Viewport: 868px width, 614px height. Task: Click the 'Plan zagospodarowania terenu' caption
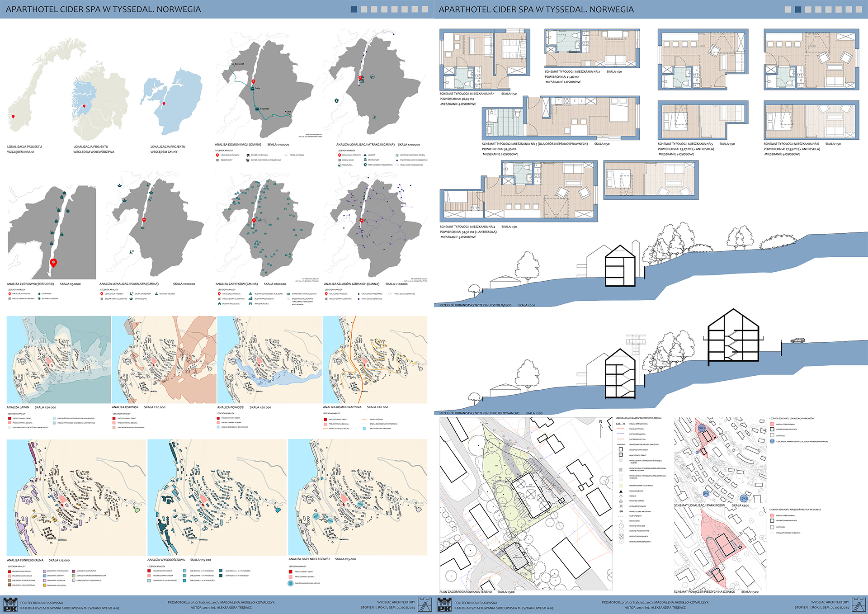coord(465,592)
